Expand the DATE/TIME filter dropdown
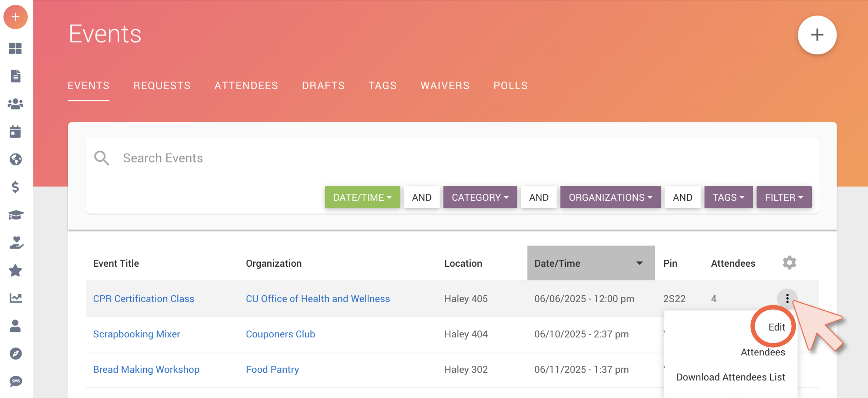This screenshot has height=398, width=868. (362, 197)
